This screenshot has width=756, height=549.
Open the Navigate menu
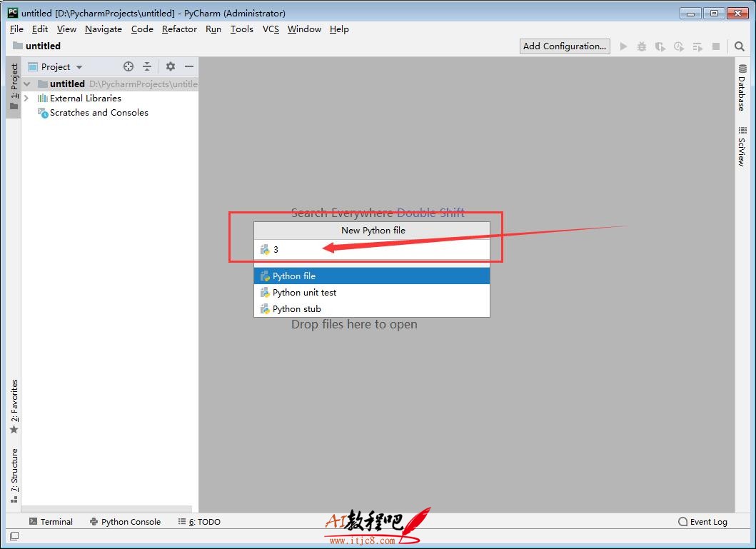click(x=104, y=29)
